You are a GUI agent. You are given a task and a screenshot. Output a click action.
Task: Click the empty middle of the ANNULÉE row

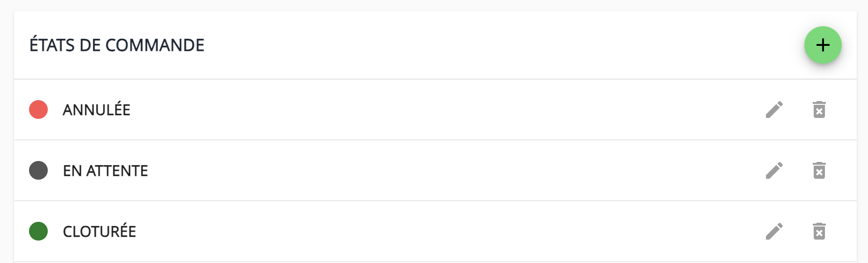(421, 110)
